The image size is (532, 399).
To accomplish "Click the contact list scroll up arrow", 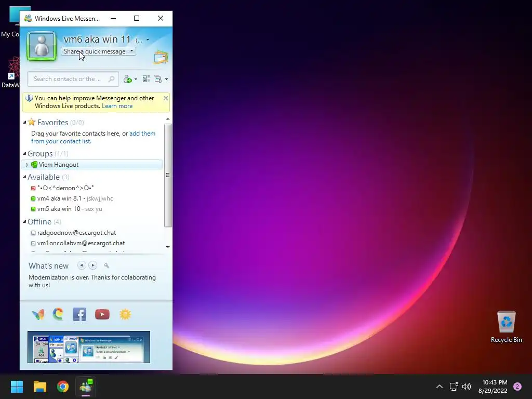I will (x=168, y=119).
